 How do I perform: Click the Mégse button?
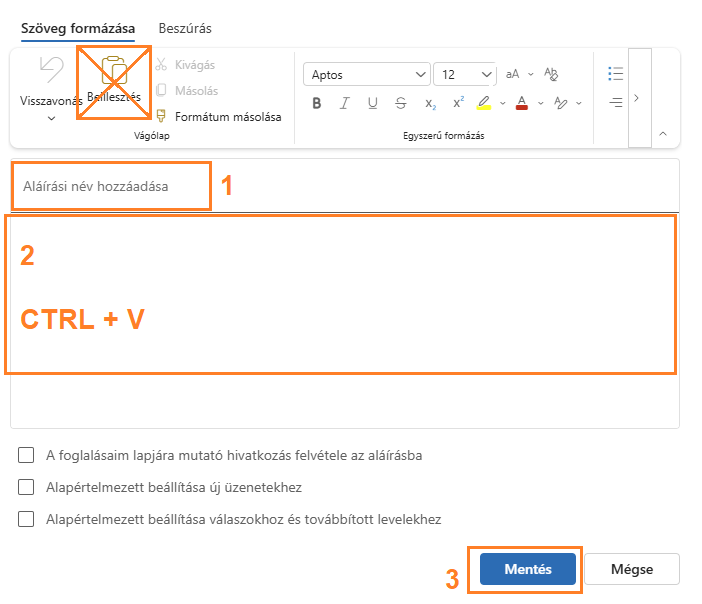[x=632, y=569]
